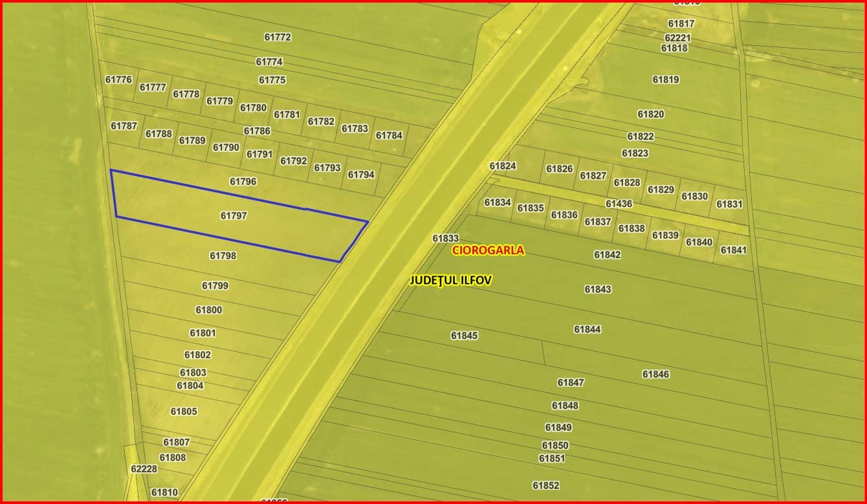This screenshot has width=867, height=504.
Task: Choose parcel number 61820
Action: tap(651, 114)
